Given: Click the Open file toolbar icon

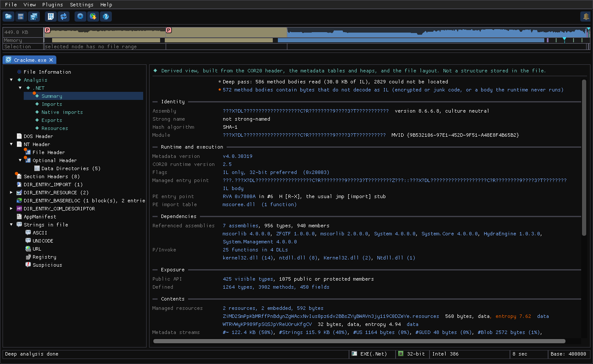Looking at the screenshot, I should click(x=8, y=17).
